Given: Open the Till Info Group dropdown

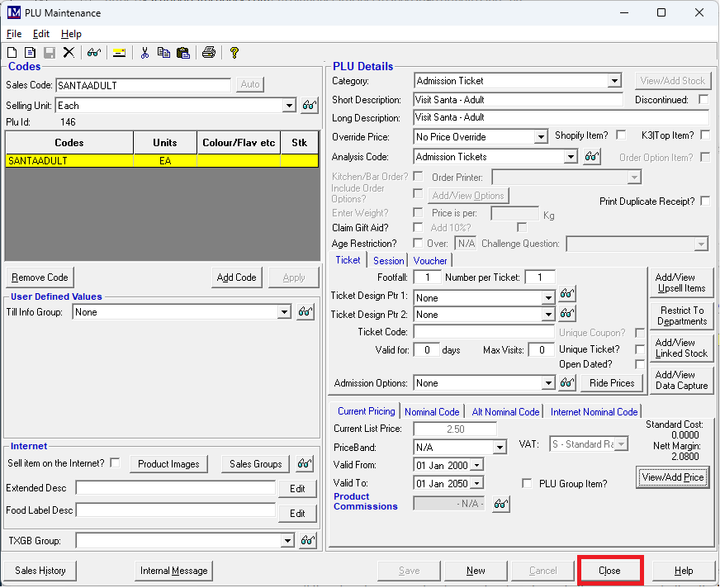Looking at the screenshot, I should click(285, 312).
